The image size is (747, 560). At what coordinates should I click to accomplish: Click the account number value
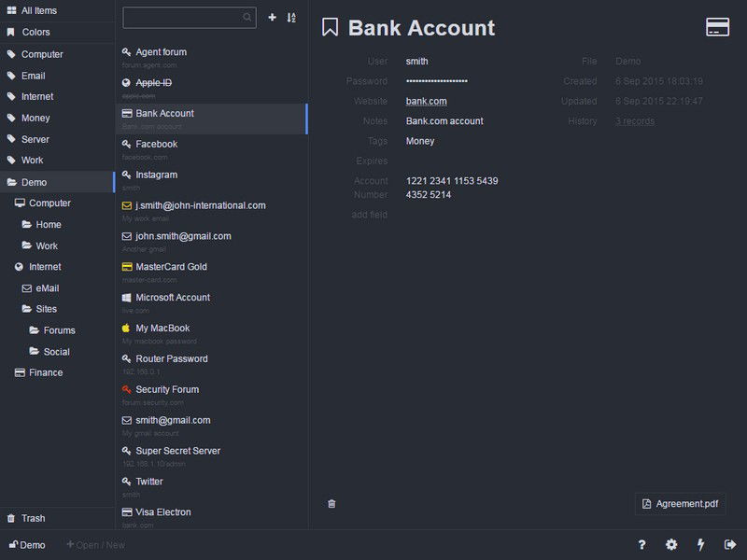(x=452, y=188)
